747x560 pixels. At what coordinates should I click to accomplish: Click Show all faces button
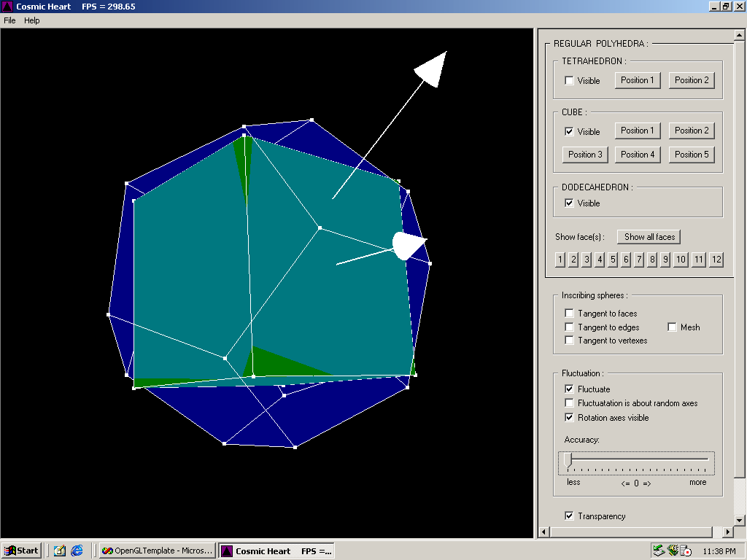(x=649, y=237)
